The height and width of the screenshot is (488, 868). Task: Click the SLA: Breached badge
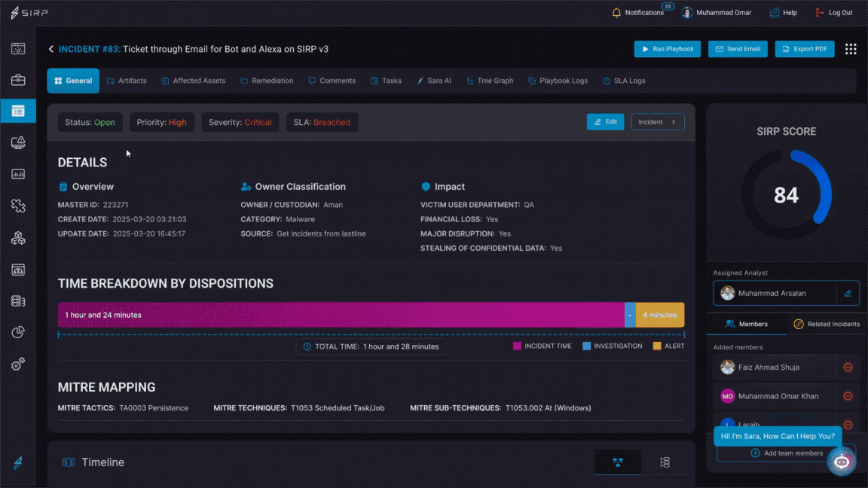[322, 122]
